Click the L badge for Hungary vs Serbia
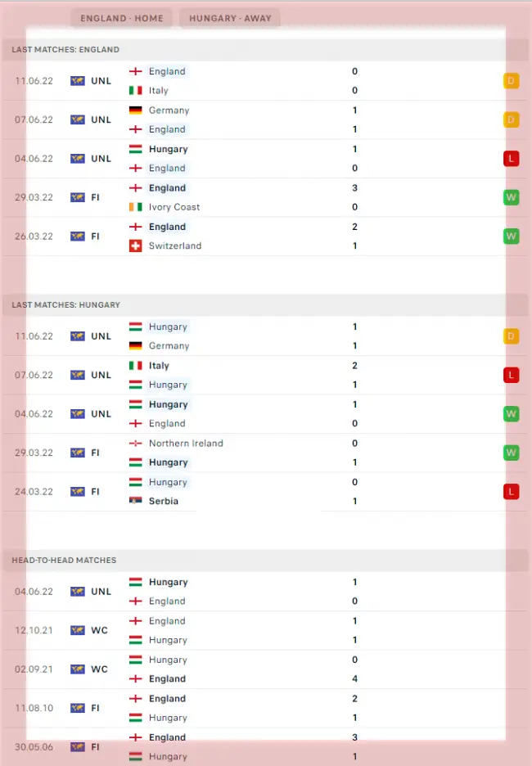The height and width of the screenshot is (766, 532). point(512,492)
